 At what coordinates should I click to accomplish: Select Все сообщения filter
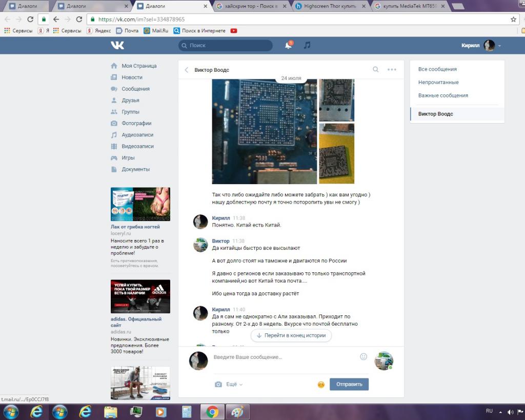(x=437, y=69)
